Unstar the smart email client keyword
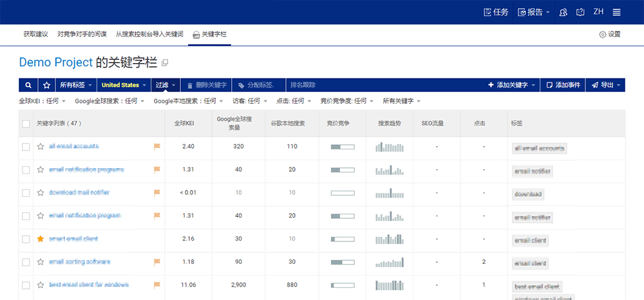Viewport: 644px width, 300px height. pyautogui.click(x=40, y=239)
